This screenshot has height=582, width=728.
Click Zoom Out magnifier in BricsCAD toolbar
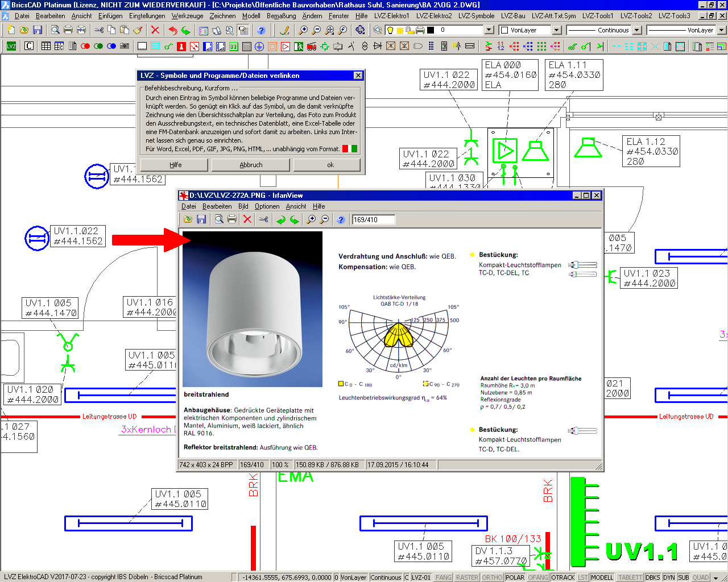[x=316, y=30]
